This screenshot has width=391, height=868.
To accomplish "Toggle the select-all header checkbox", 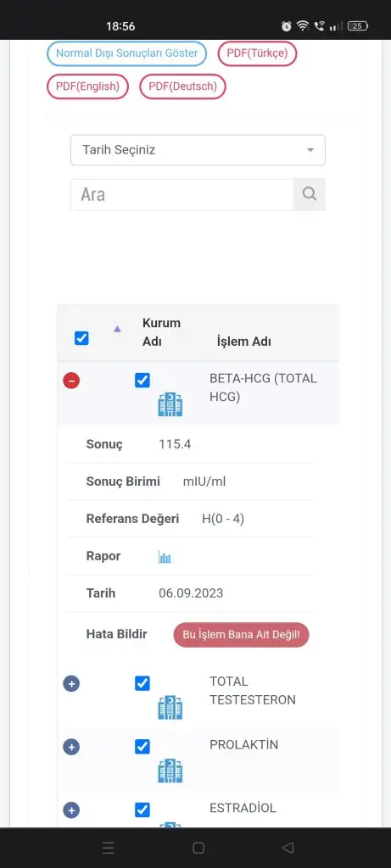I will click(81, 337).
